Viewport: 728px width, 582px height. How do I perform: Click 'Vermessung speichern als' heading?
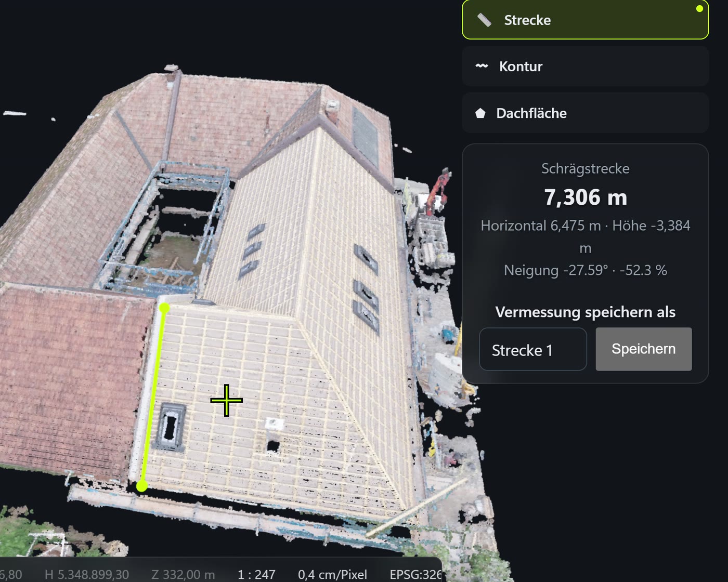tap(585, 312)
